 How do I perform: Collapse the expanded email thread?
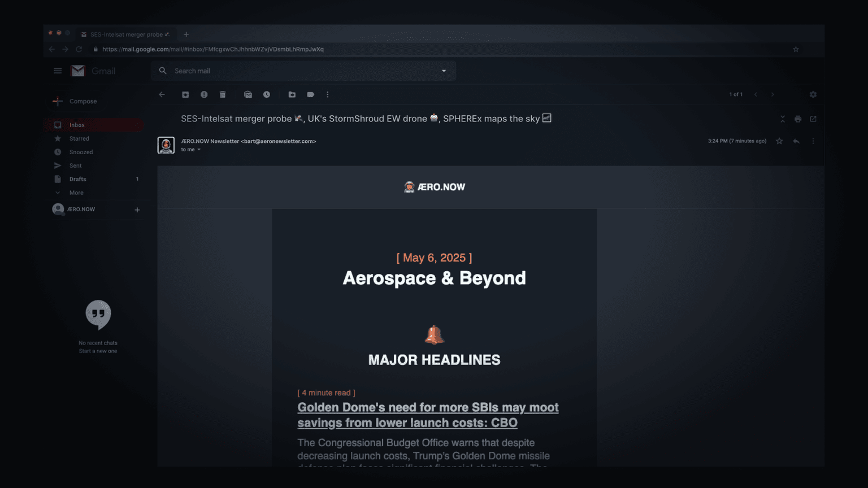click(x=782, y=119)
